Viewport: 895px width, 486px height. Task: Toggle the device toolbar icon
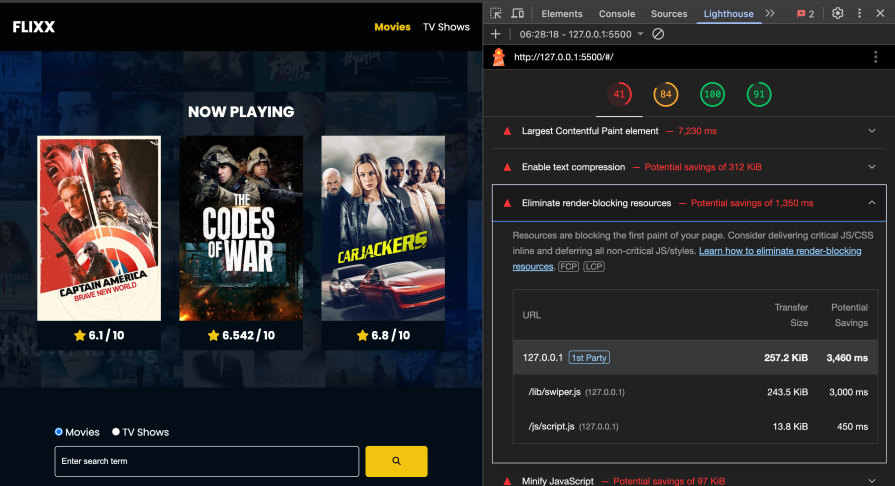[x=518, y=13]
